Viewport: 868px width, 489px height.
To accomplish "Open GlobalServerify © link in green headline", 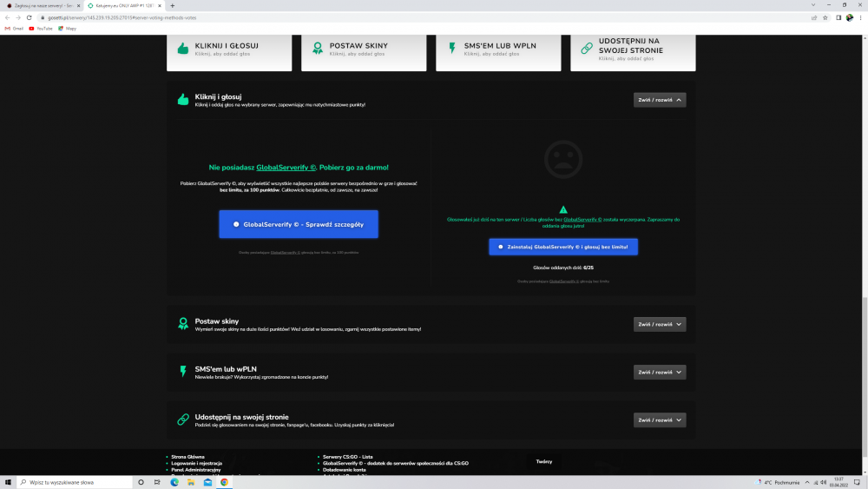I will coord(286,168).
